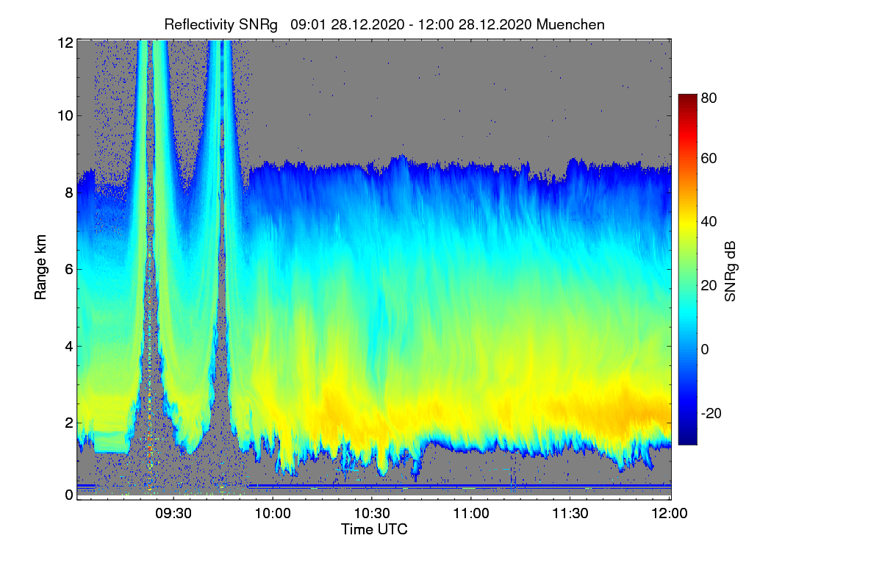Click the x-axis tick label 09:30

click(x=173, y=514)
